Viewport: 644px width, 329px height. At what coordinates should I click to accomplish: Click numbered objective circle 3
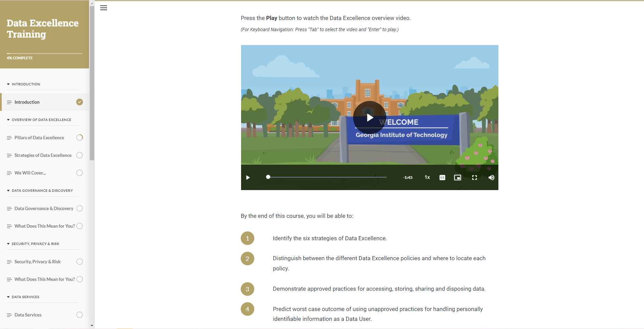pos(248,289)
